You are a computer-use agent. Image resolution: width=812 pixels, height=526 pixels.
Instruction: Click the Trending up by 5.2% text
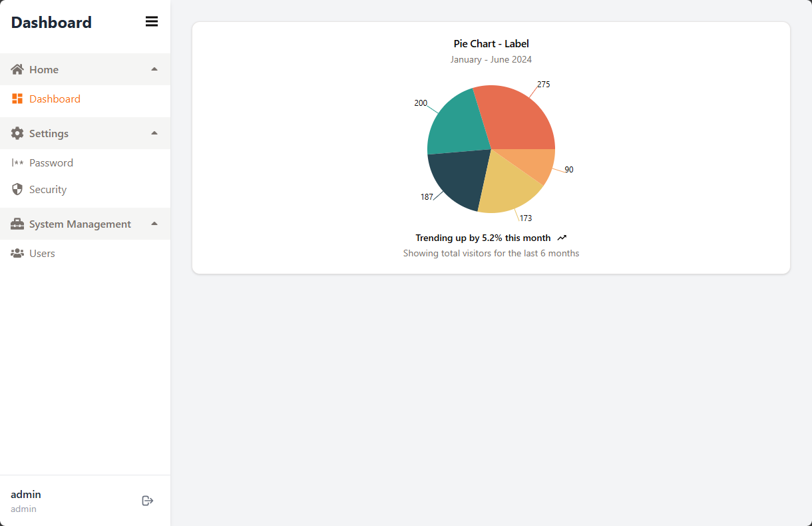483,238
